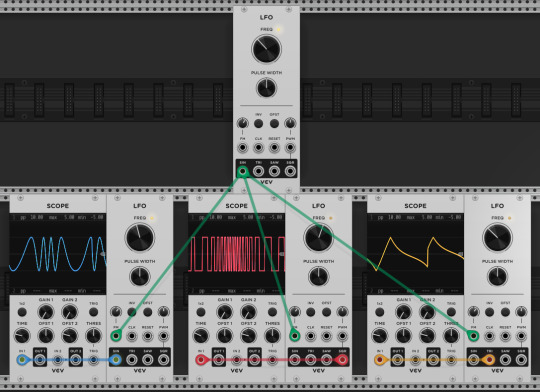The width and height of the screenshot is (540, 392).
Task: Click the SIN output jack on the top-rack LFO
Action: pos(243,171)
